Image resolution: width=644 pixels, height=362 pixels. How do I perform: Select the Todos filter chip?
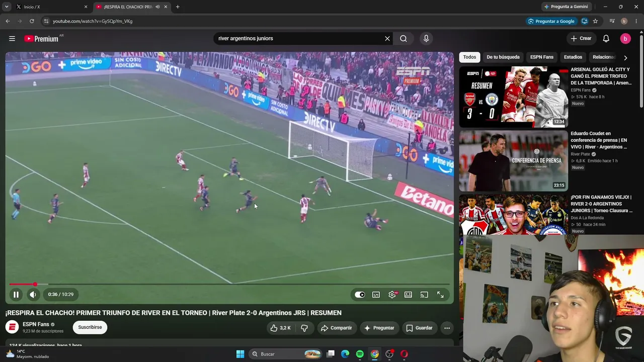coord(469,57)
